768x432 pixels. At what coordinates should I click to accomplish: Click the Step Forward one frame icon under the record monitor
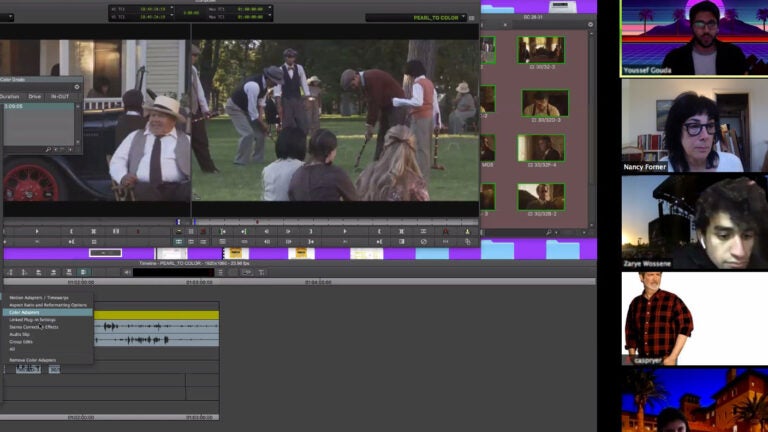(x=288, y=231)
